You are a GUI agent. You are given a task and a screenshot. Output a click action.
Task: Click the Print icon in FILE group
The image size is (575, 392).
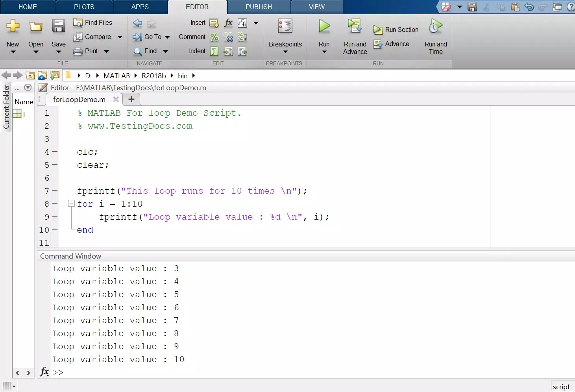click(x=78, y=51)
